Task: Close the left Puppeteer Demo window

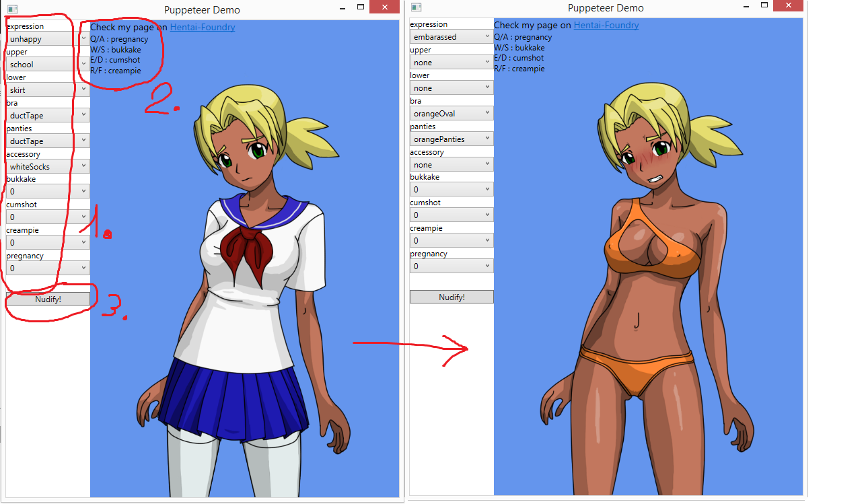Action: tap(385, 7)
